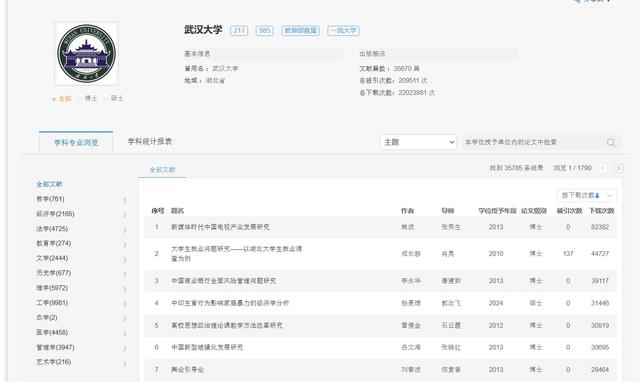Screen dimensions: 640x382
Task: Click the 被引次数 column header
Action: coord(569,211)
